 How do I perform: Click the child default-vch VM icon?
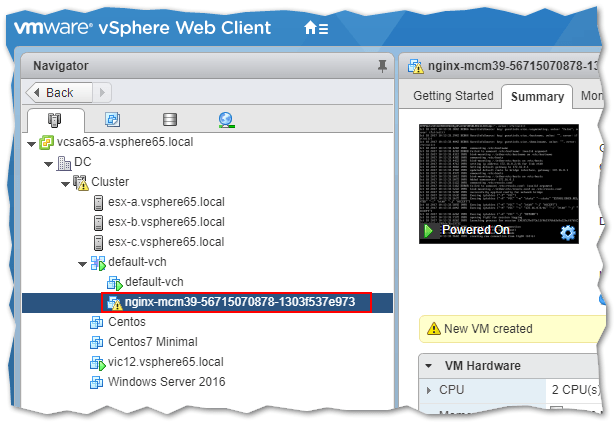115,283
